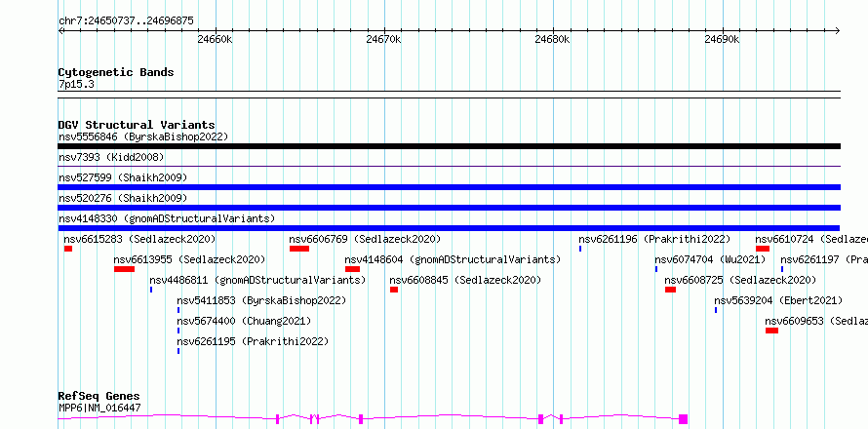
Task: Click the chr7:24650737..24696875 coordinates text
Action: [126, 21]
